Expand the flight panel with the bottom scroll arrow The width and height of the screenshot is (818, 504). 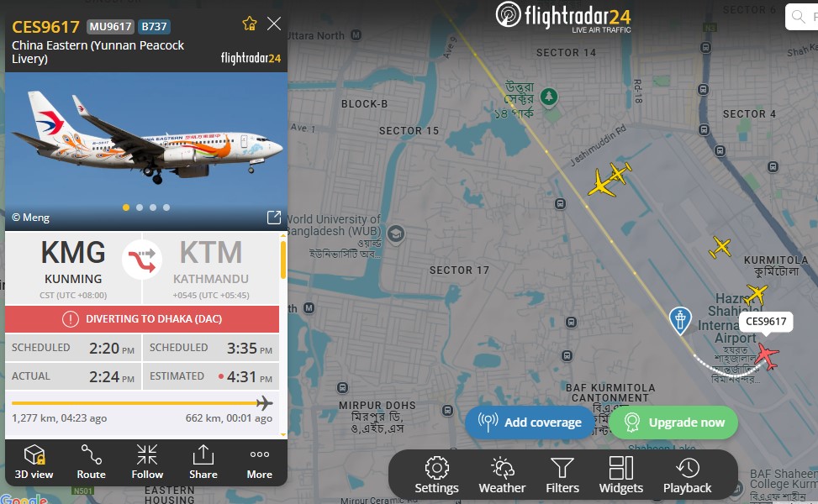click(x=283, y=434)
